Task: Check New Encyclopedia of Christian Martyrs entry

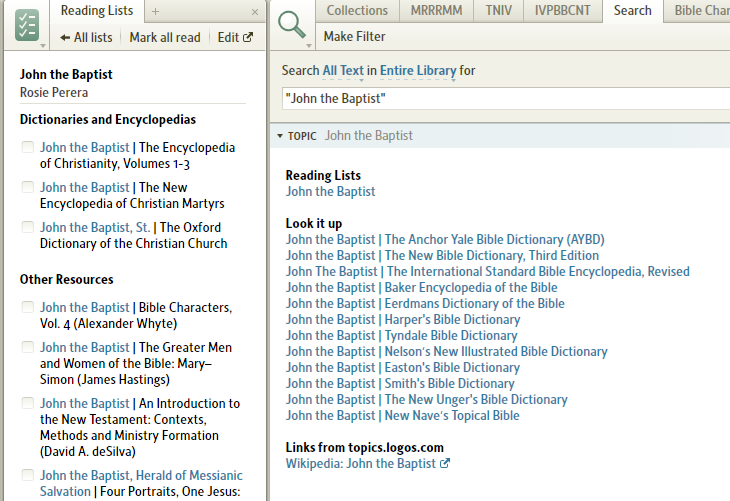Action: pyautogui.click(x=28, y=187)
